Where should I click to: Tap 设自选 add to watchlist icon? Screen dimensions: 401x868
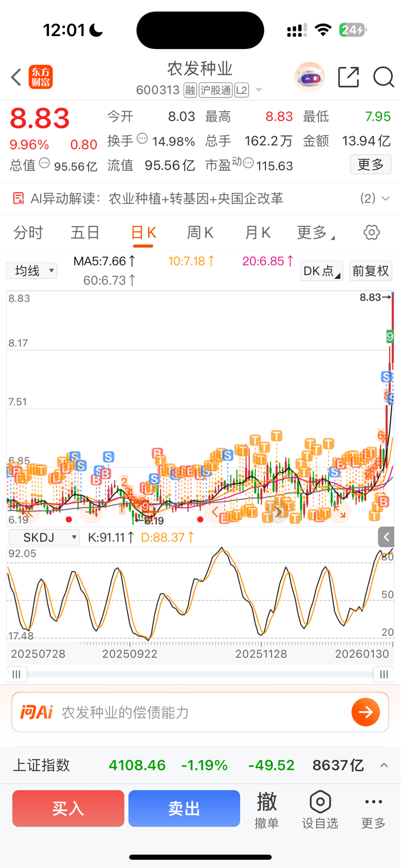320,810
